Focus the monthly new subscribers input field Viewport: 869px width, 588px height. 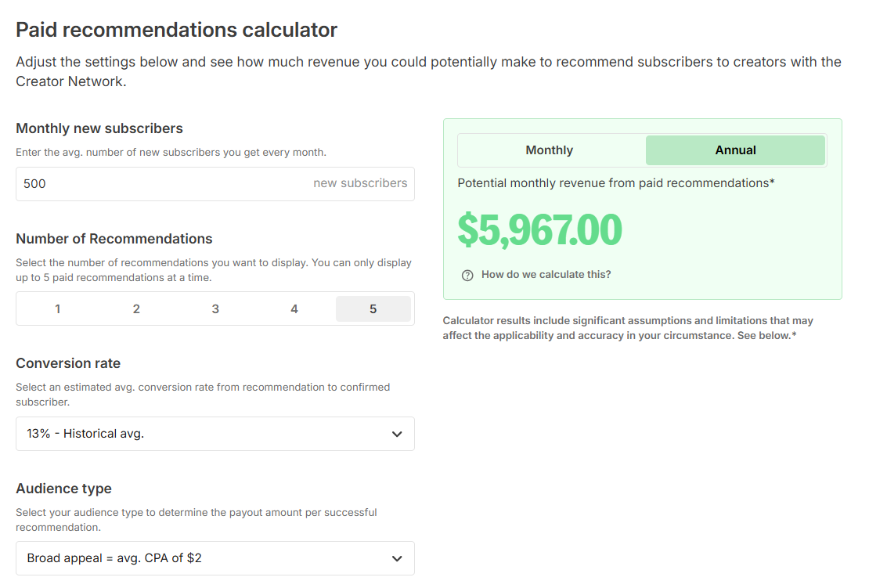coord(157,184)
